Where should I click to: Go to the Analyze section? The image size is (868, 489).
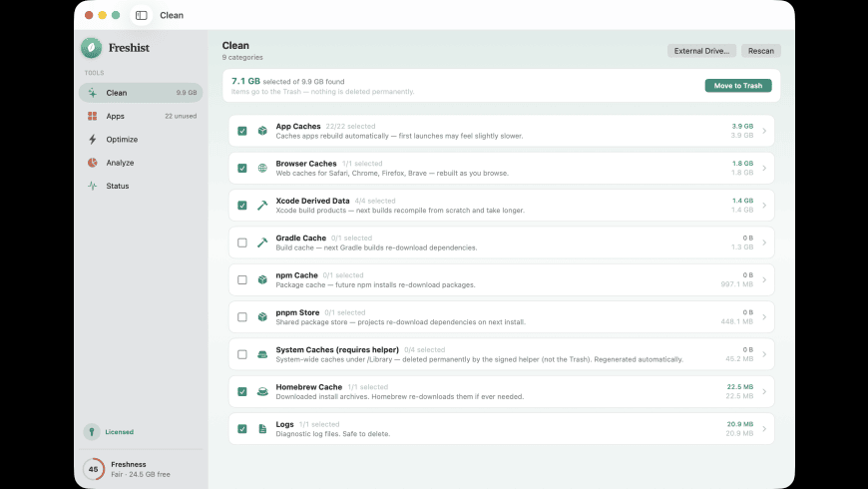point(141,163)
